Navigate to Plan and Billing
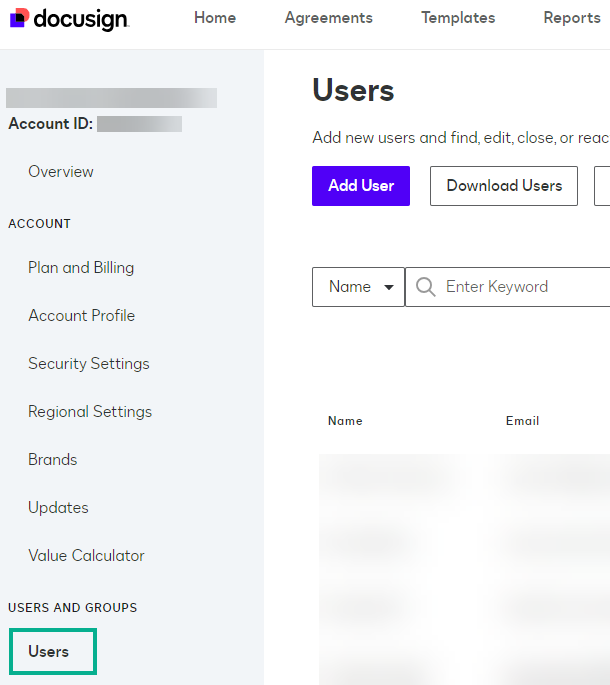610x685 pixels. [81, 268]
